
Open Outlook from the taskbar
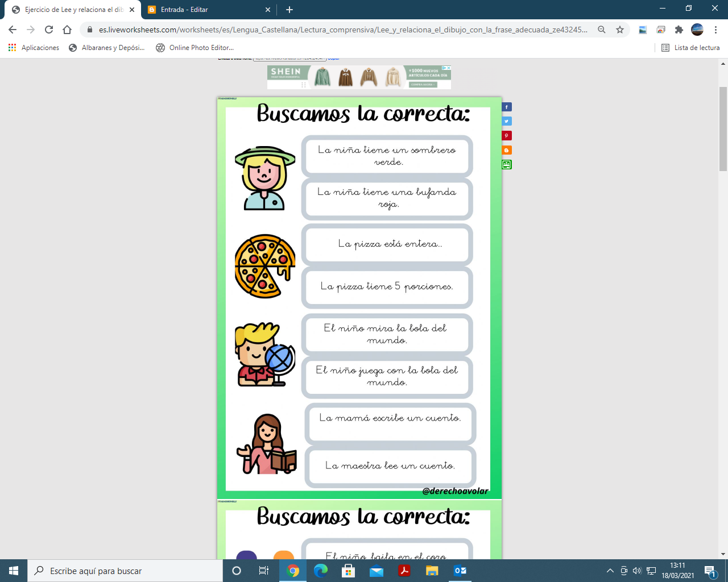(460, 571)
